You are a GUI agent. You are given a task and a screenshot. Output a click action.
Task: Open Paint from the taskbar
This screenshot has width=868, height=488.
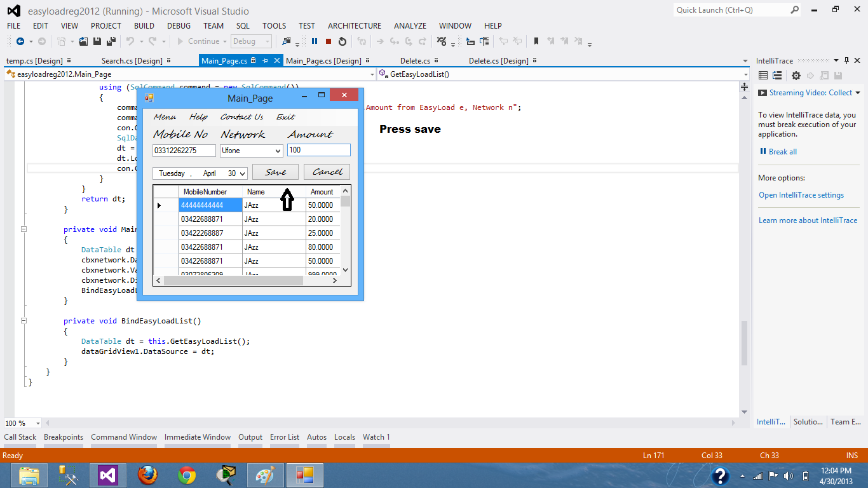(x=265, y=475)
